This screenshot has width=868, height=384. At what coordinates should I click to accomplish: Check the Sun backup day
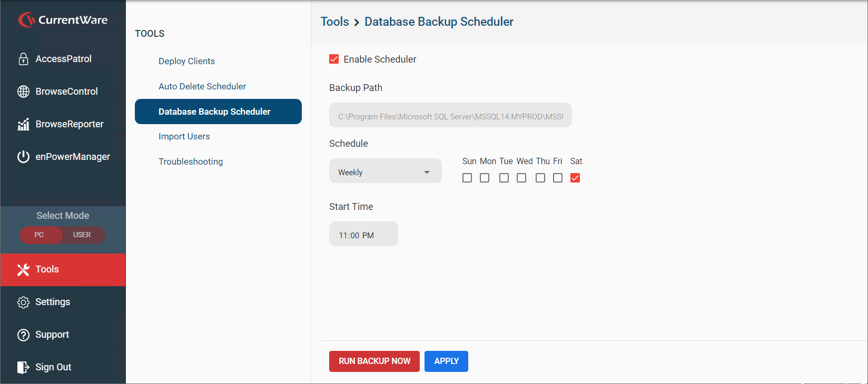(x=467, y=178)
